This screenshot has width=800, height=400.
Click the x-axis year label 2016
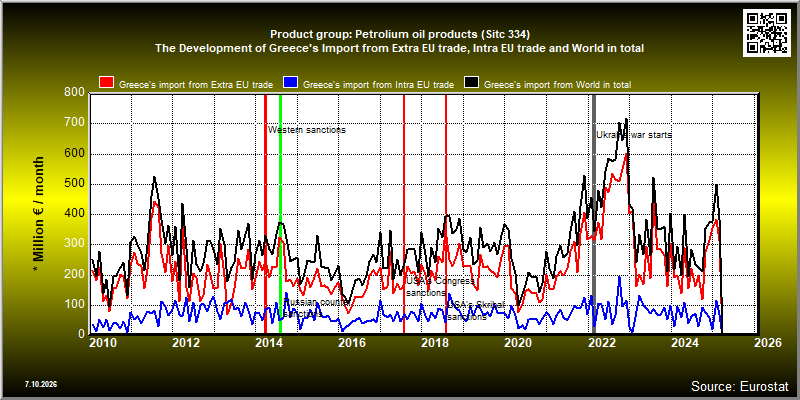point(352,343)
